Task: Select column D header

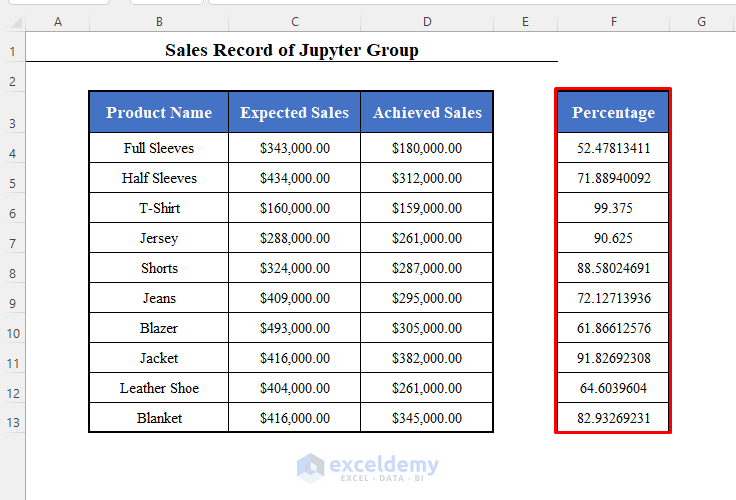Action: click(x=427, y=22)
